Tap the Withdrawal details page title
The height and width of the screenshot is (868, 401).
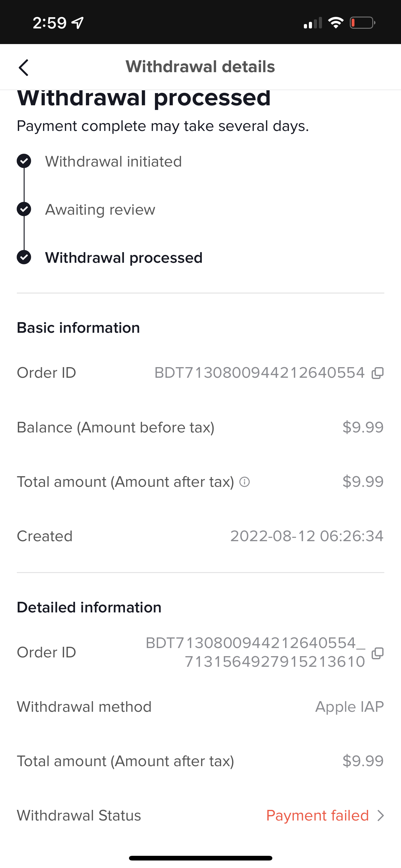click(x=200, y=66)
